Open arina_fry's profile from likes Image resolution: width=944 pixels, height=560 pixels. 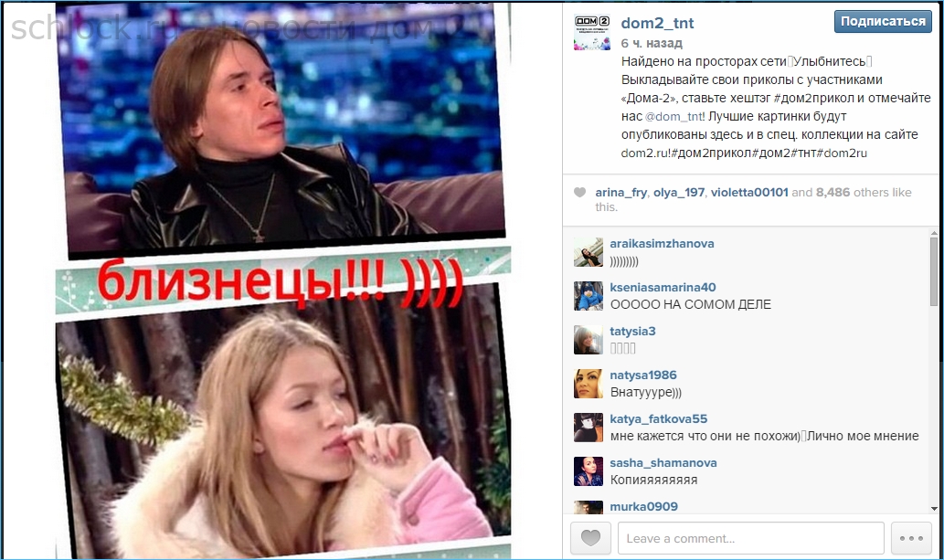(620, 193)
